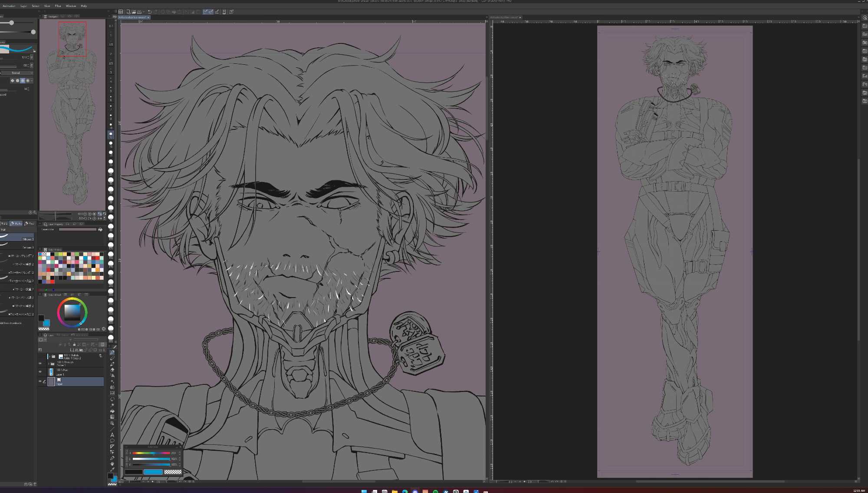Image resolution: width=868 pixels, height=493 pixels.
Task: Select the Paper layer thumbnail
Action: tap(51, 381)
